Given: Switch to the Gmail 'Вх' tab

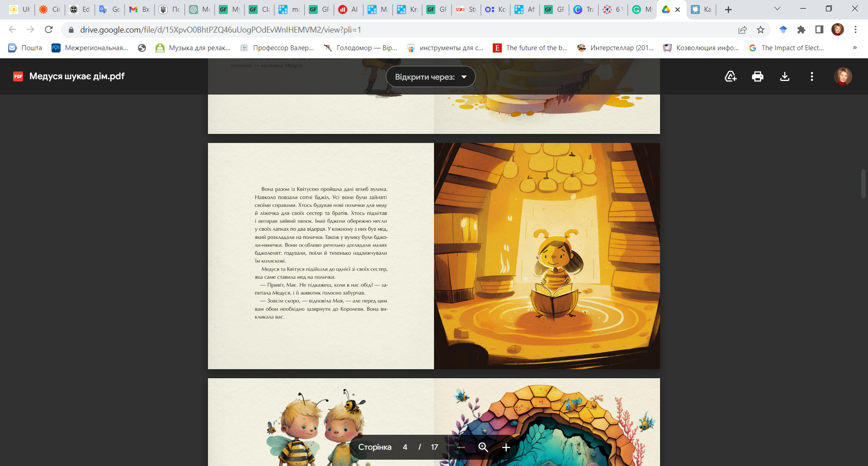Looking at the screenshot, I should pos(139,10).
